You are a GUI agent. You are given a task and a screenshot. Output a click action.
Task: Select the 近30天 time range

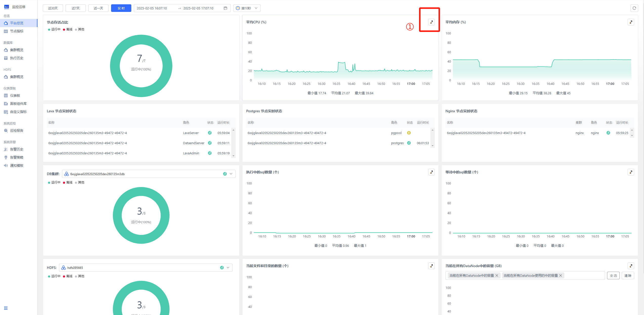pos(53,8)
